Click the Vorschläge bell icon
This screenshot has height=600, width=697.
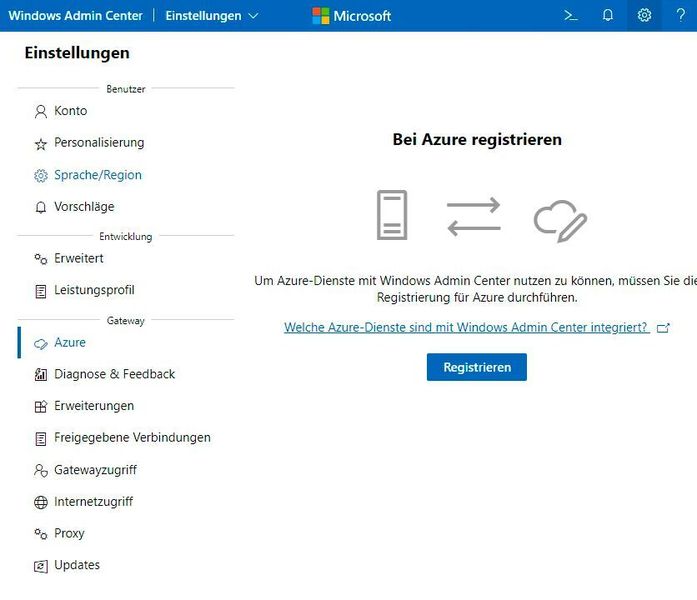[x=40, y=207]
